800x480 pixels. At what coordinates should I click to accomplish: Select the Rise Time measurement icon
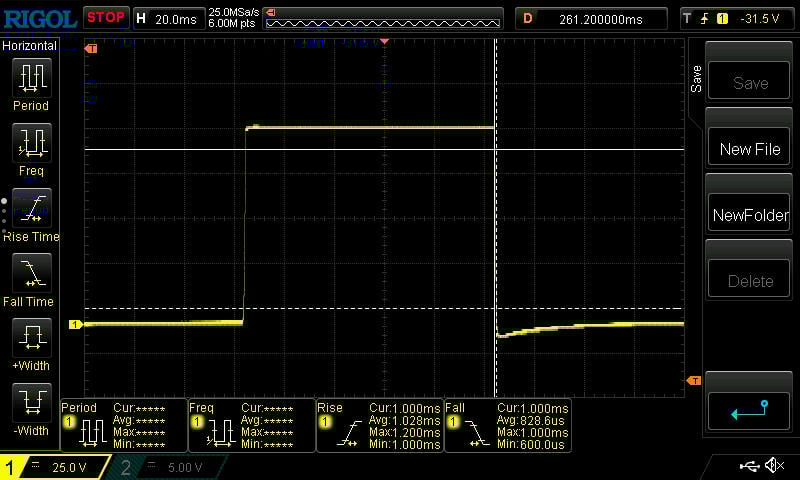click(x=31, y=207)
